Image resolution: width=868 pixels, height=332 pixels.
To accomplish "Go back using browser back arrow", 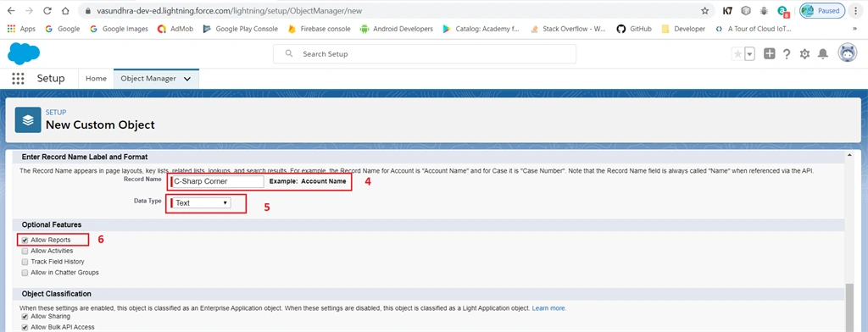I will tap(11, 10).
